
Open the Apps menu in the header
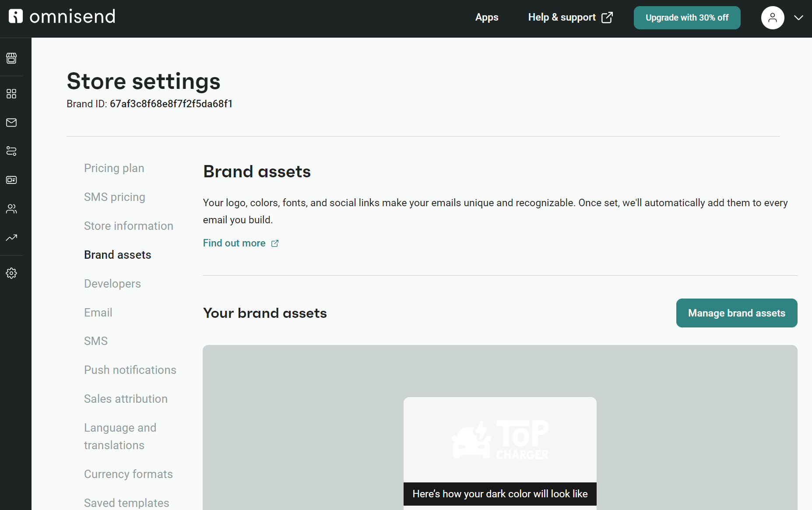point(487,18)
